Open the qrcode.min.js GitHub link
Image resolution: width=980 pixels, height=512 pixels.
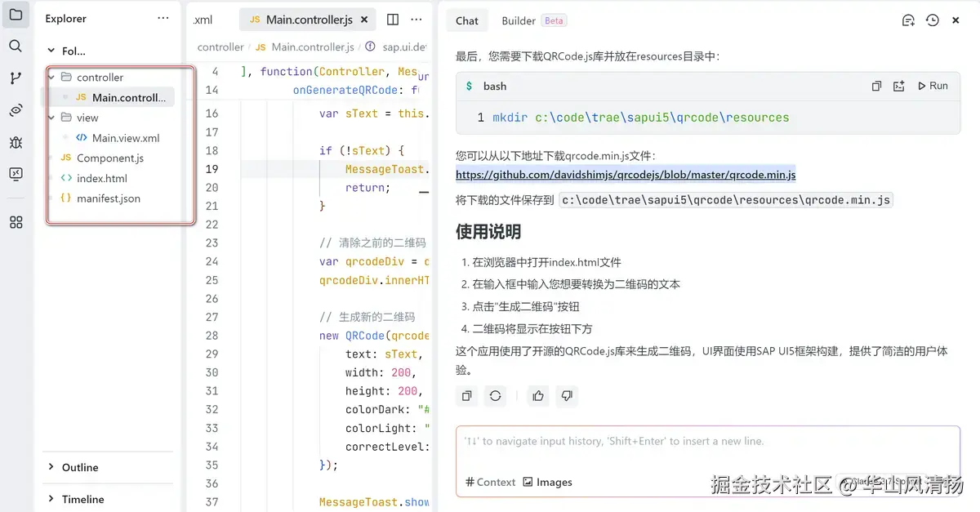(x=626, y=175)
